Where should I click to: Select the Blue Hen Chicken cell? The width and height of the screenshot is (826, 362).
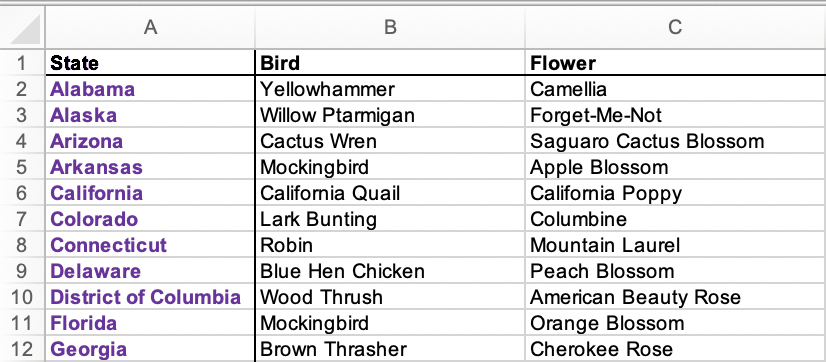(x=390, y=271)
